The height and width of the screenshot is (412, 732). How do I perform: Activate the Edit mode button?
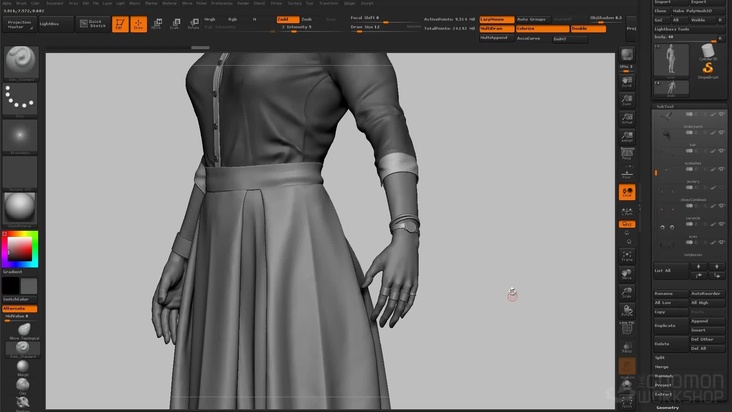120,23
